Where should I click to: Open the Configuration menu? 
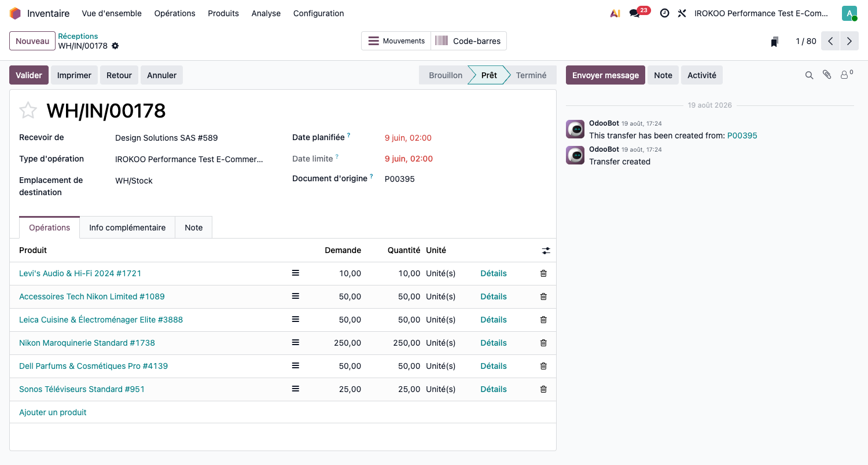[319, 13]
